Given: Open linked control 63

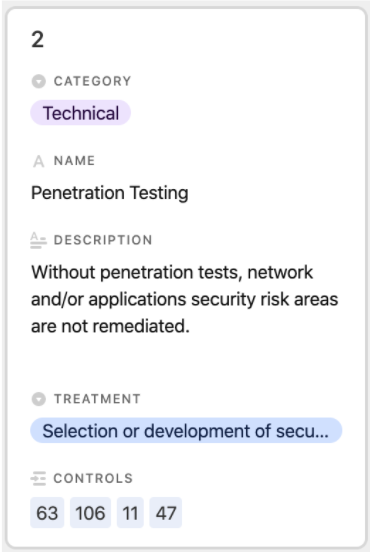Looking at the screenshot, I should (x=47, y=513).
